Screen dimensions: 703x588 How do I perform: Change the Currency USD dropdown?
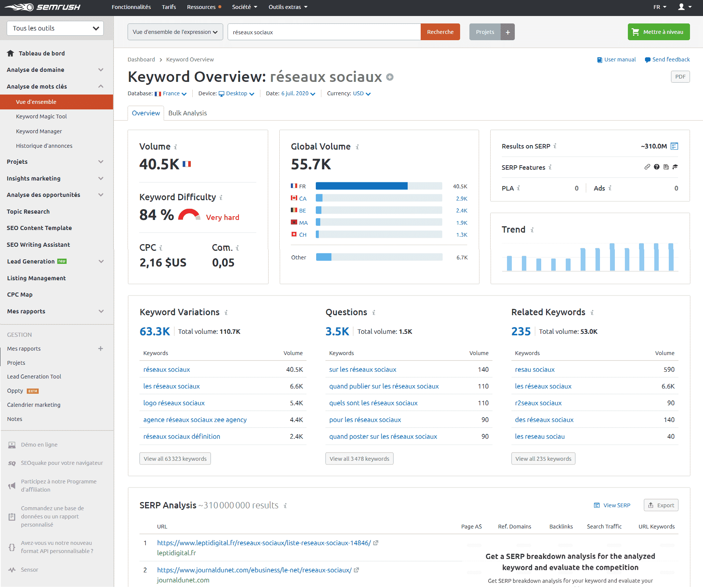coord(361,94)
